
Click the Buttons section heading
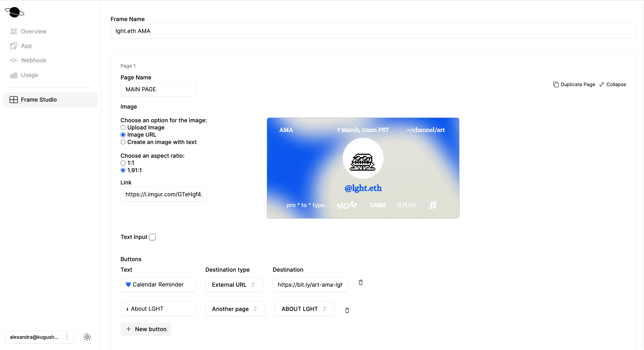pyautogui.click(x=131, y=259)
